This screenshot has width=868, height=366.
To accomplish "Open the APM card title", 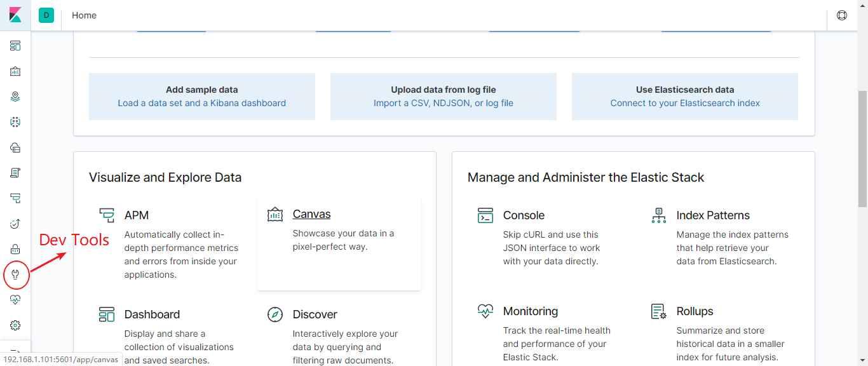I will click(x=137, y=215).
